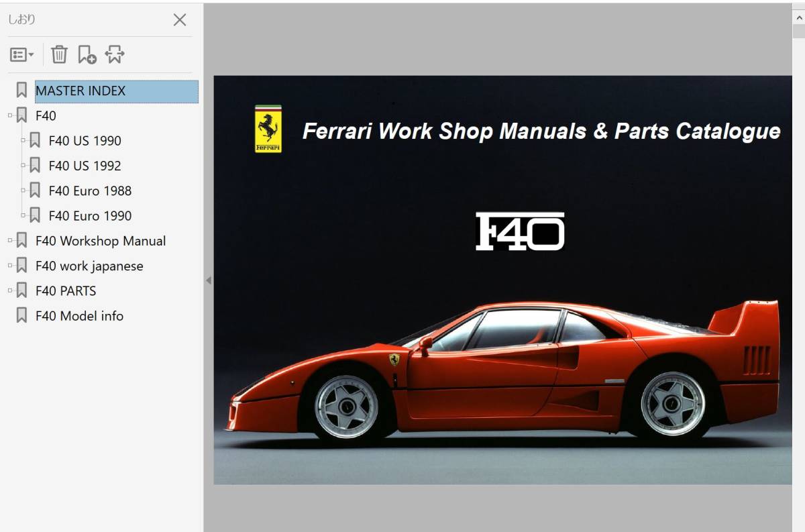Expand the F40 work japanese node
The width and height of the screenshot is (805, 532).
tap(10, 266)
